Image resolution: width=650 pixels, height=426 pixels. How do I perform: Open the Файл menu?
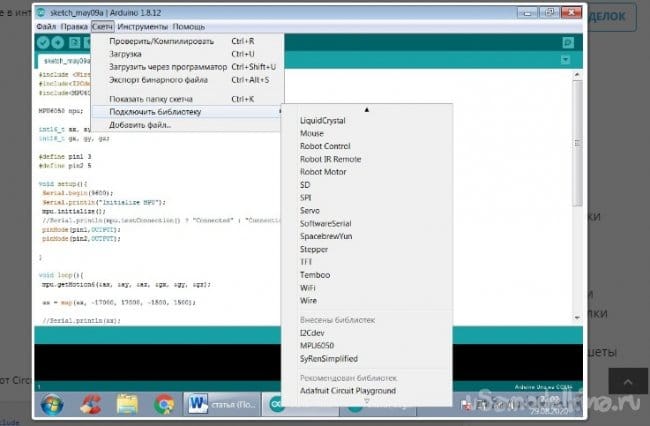[x=46, y=27]
